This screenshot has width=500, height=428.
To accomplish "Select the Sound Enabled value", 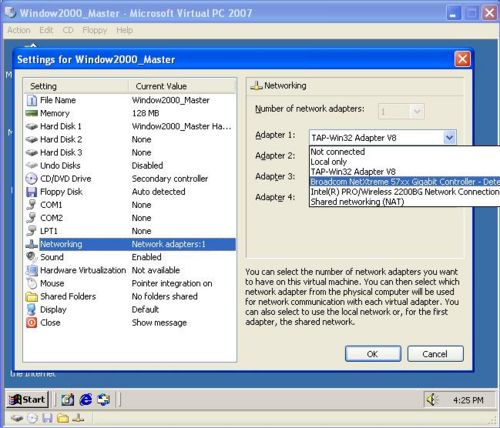I will coord(147,257).
